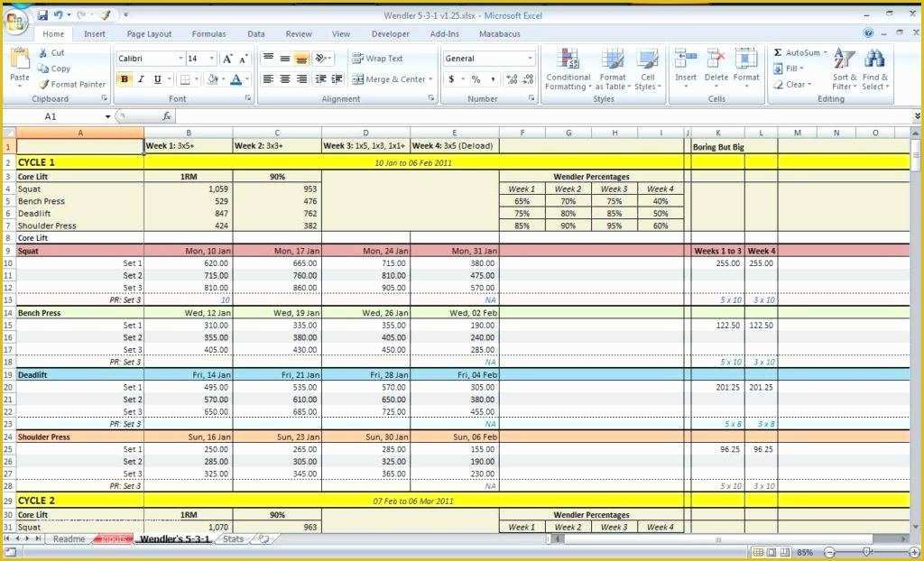
Task: Click the Insert cells icon
Action: tap(686, 60)
